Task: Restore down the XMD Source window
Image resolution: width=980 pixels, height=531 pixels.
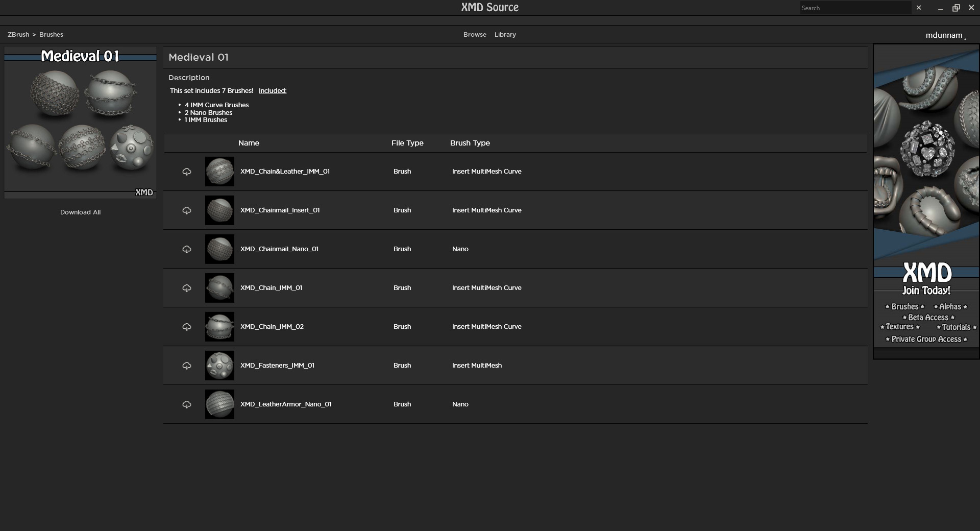Action: pos(956,8)
